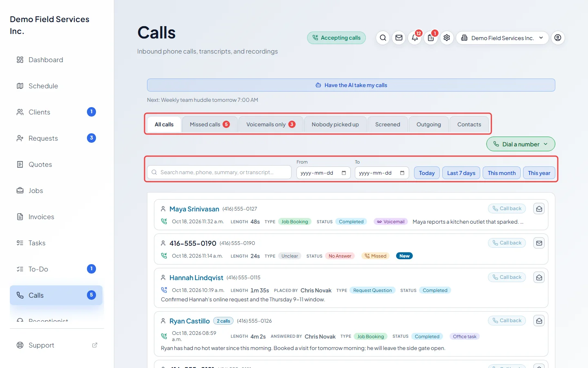The image size is (588, 368).
Task: Expand the Dial a number dropdown
Action: coord(521,144)
